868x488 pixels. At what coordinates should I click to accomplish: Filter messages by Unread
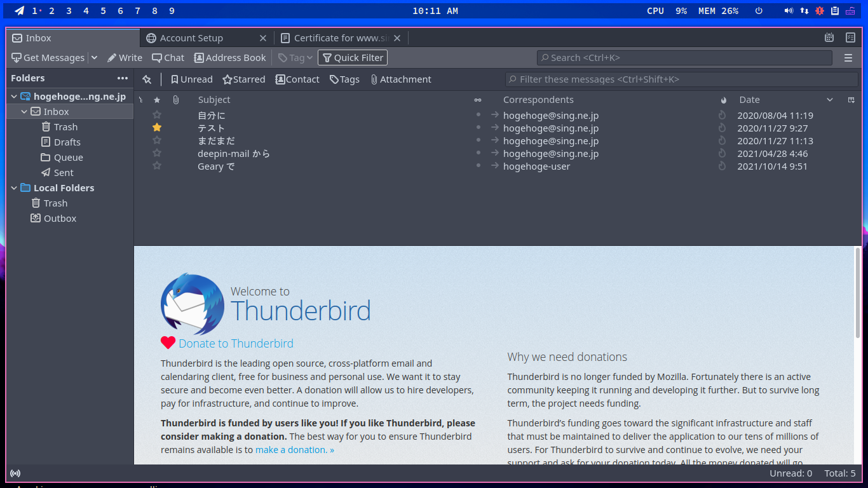[x=191, y=79]
